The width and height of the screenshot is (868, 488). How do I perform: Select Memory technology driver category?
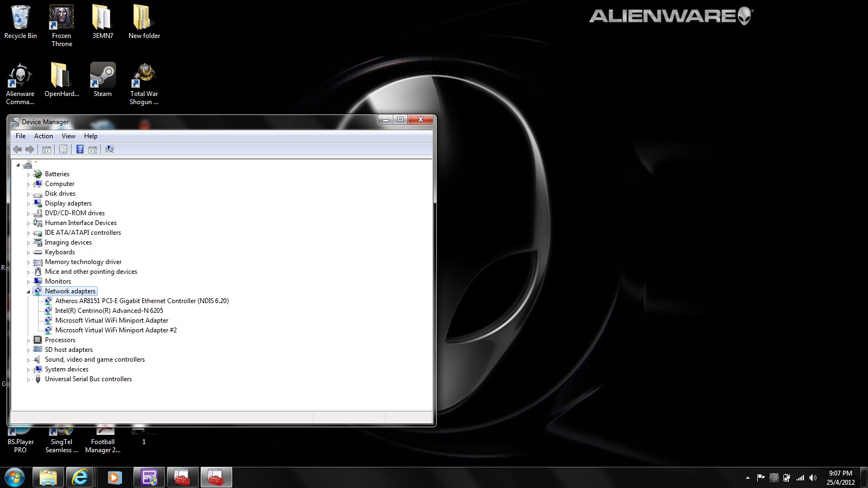83,262
